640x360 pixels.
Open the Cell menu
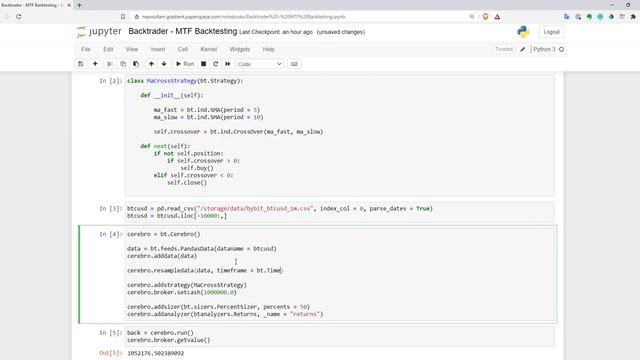tap(183, 49)
